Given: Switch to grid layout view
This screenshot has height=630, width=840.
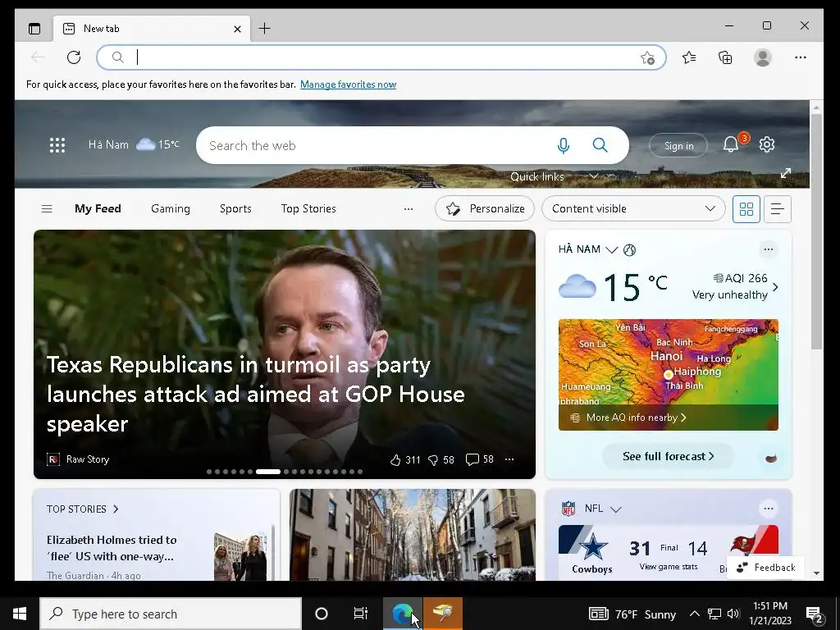Looking at the screenshot, I should [746, 209].
